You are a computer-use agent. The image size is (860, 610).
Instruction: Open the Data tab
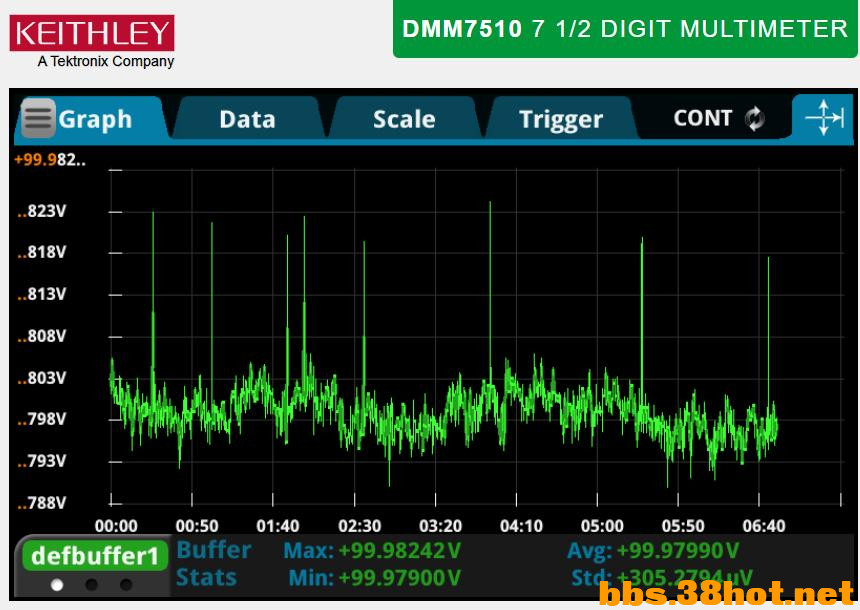click(247, 119)
